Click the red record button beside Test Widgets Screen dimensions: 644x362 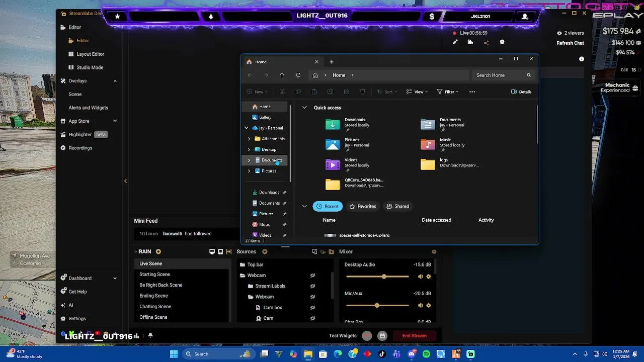point(367,336)
